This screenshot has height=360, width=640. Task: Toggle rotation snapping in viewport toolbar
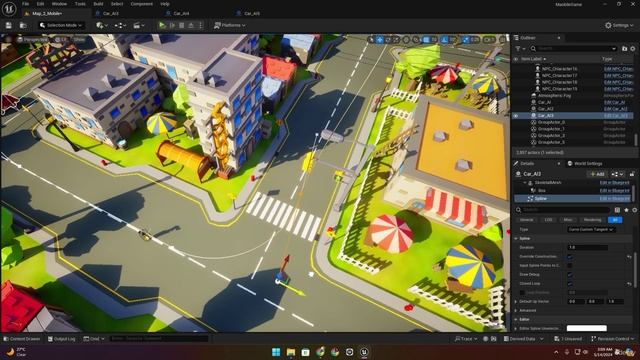(445, 40)
